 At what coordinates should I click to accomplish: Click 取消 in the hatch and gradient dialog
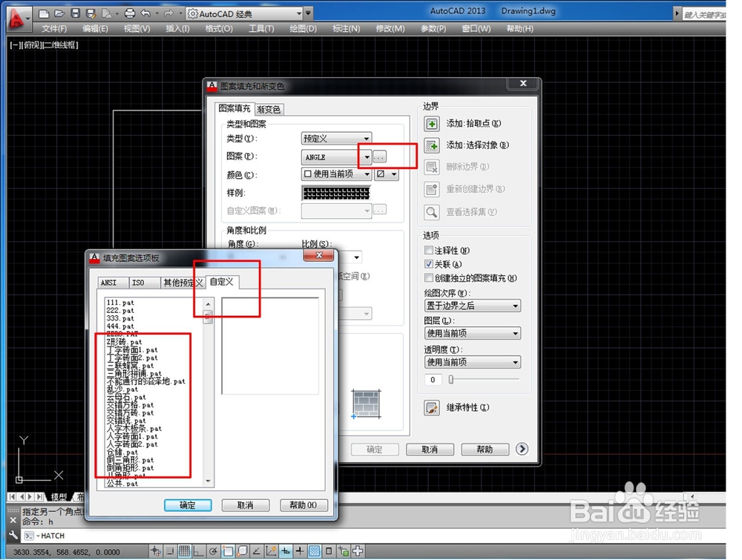click(430, 449)
